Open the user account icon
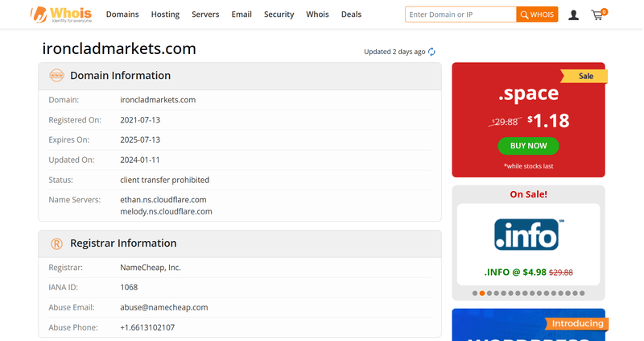 point(573,15)
